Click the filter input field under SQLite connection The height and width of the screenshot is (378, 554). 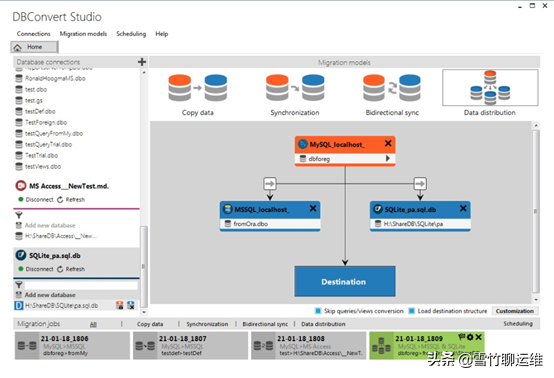tap(81, 285)
